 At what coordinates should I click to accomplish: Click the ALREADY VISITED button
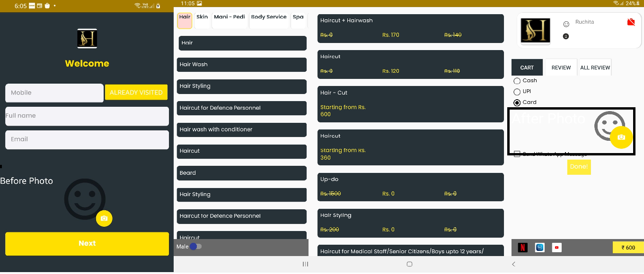pos(136,93)
